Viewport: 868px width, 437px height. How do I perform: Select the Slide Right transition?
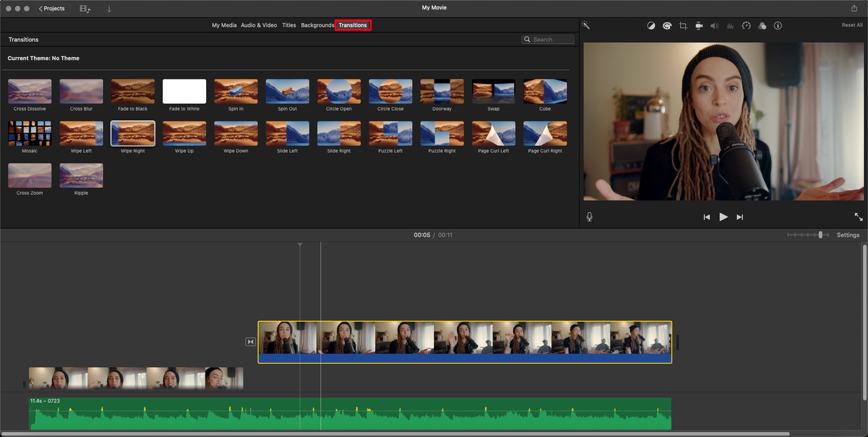[x=339, y=134]
